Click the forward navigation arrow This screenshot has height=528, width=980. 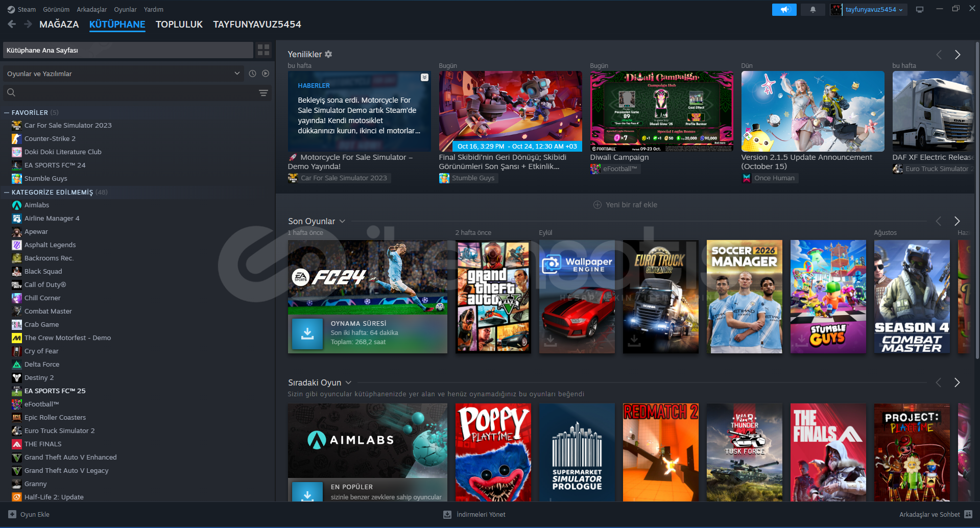tap(28, 24)
